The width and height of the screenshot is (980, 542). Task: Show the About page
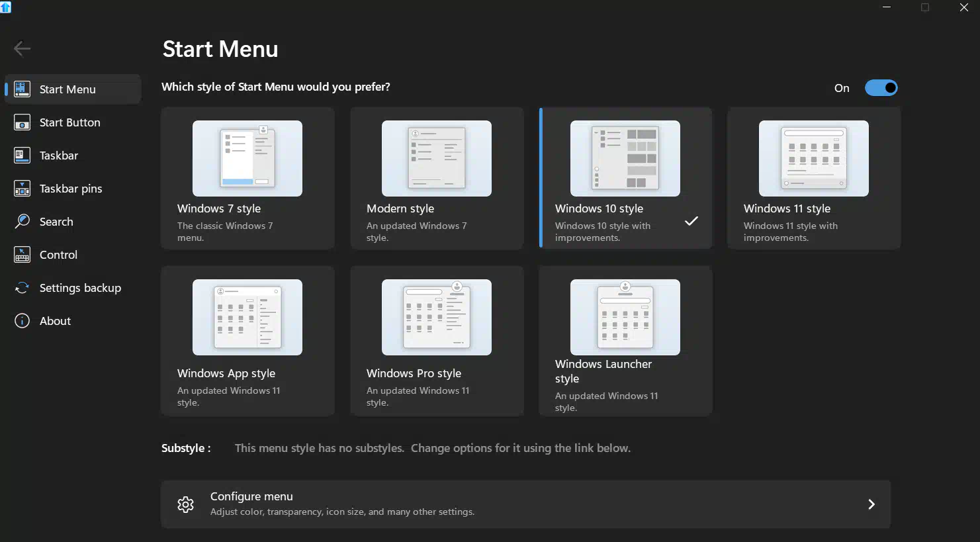point(73,321)
